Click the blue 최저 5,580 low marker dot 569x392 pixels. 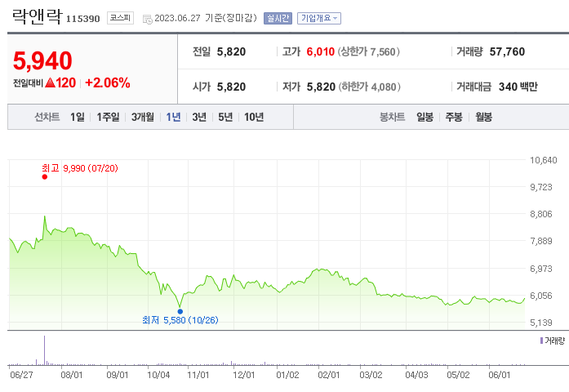[x=180, y=311]
